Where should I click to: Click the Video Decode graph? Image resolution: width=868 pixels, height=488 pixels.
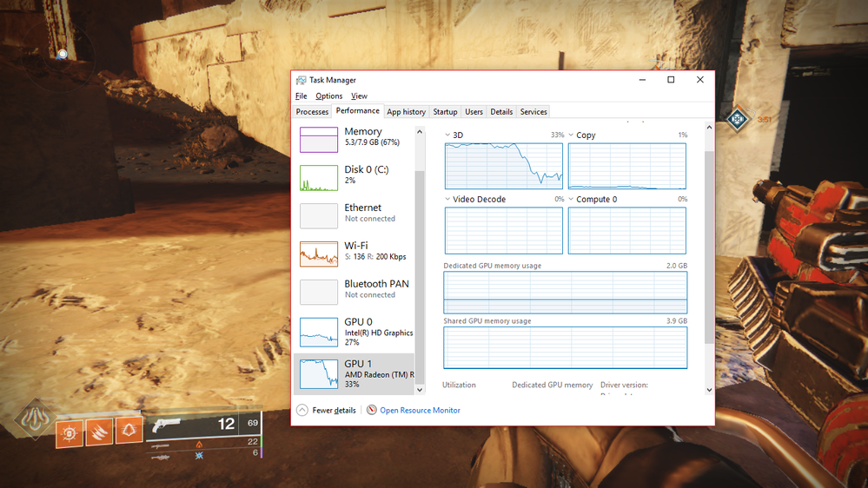tap(504, 231)
